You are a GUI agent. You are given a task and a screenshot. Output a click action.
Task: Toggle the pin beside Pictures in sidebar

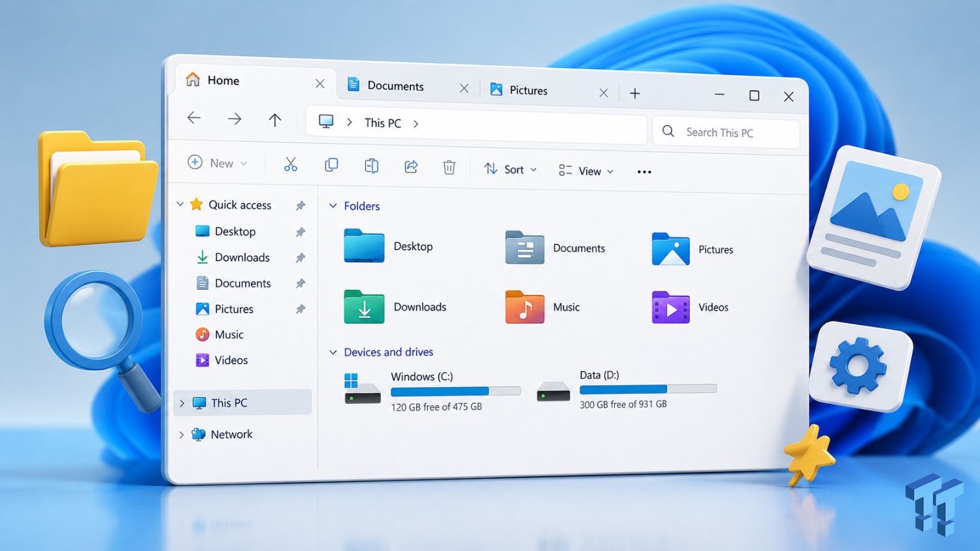[301, 309]
